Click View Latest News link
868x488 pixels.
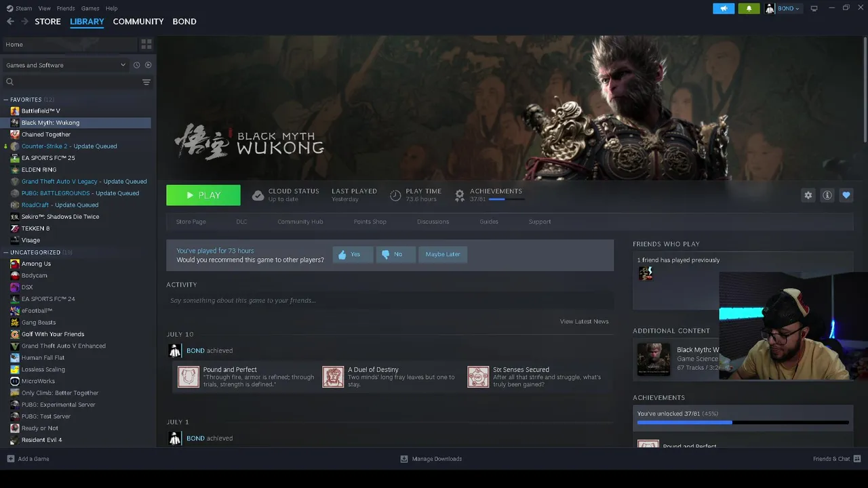point(585,321)
